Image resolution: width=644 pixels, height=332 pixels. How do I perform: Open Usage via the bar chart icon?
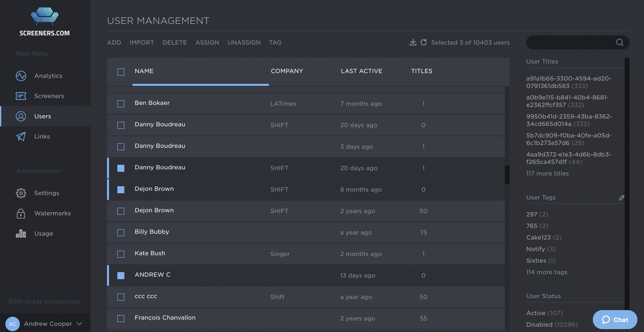tap(21, 234)
